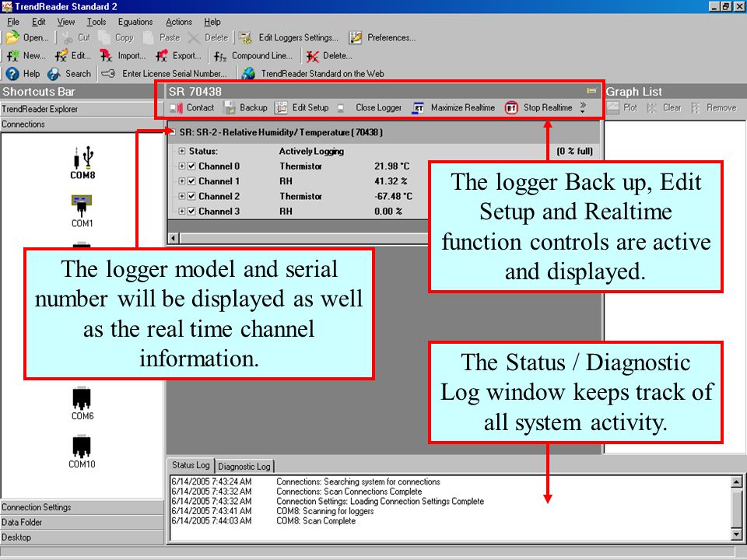Click the Delete equation icon
Viewport: 747px width, 560px height.
(313, 56)
